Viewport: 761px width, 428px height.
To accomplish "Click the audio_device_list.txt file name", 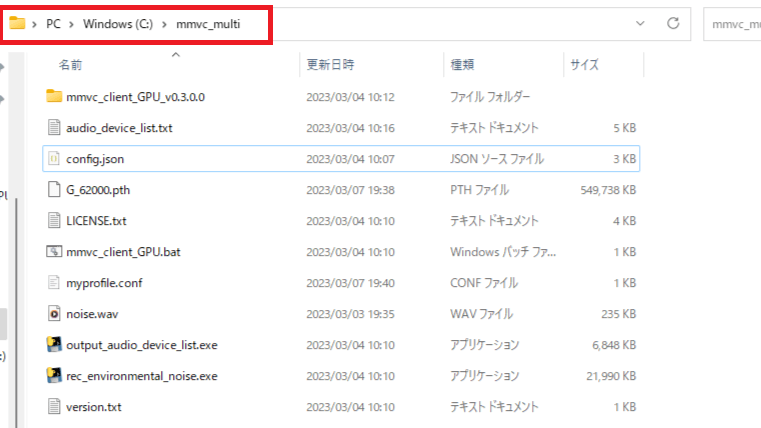I will tap(119, 128).
